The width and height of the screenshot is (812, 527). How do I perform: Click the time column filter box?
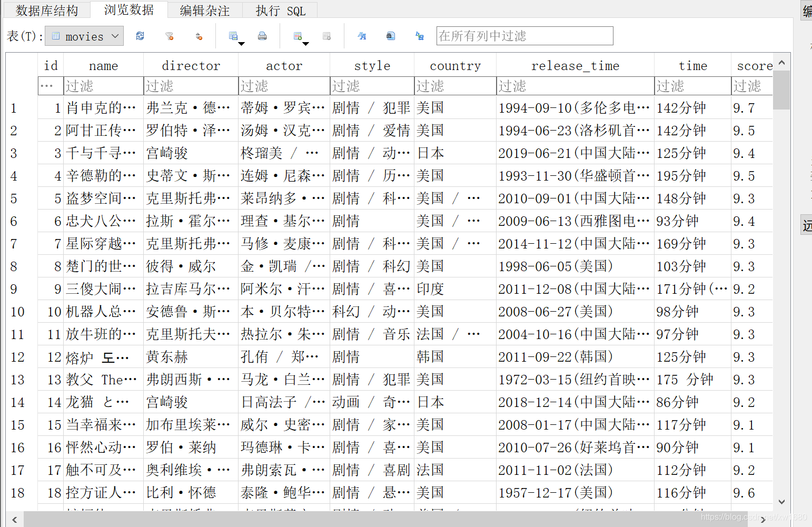point(692,86)
